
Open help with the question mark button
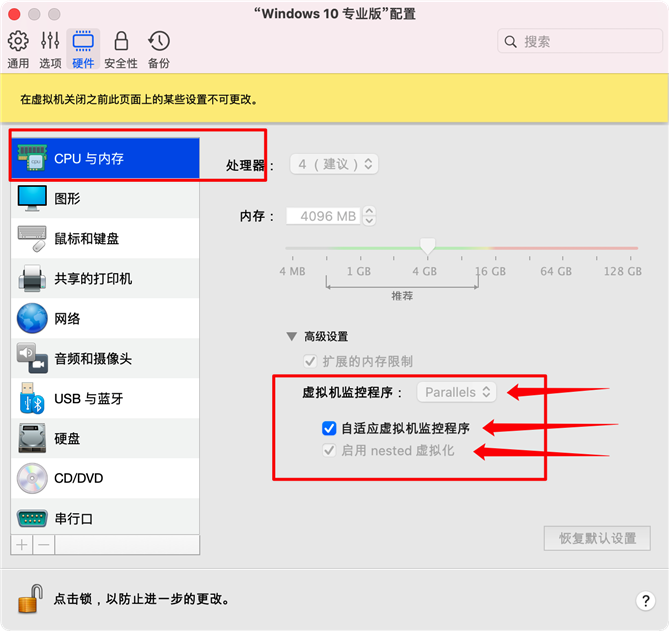click(x=646, y=601)
